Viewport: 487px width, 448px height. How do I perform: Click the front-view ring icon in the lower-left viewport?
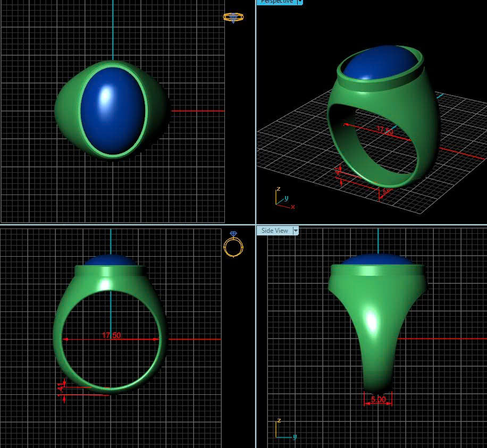[x=233, y=244]
